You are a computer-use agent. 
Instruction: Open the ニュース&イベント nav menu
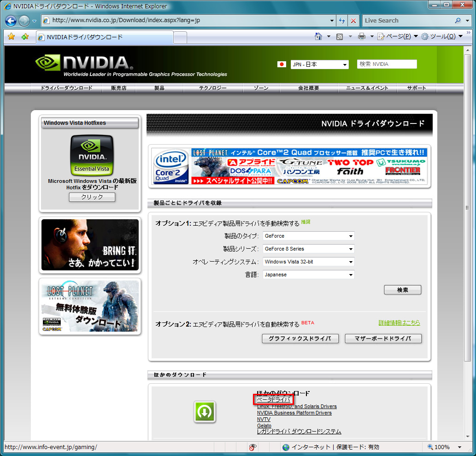click(x=367, y=88)
